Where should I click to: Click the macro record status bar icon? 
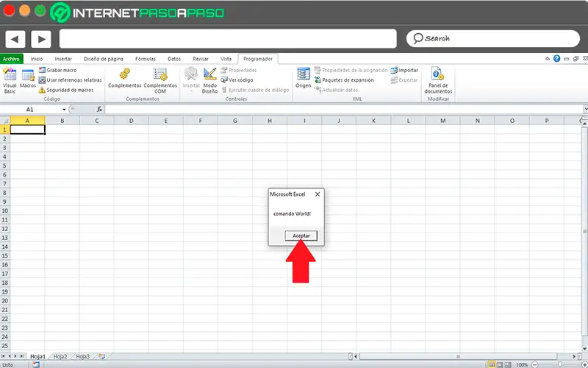point(35,364)
